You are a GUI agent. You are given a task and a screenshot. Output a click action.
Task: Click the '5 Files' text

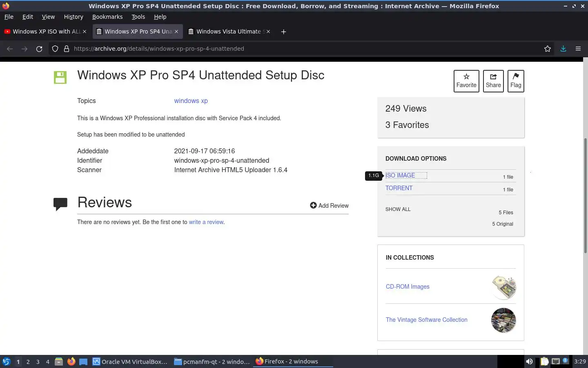coord(506,213)
